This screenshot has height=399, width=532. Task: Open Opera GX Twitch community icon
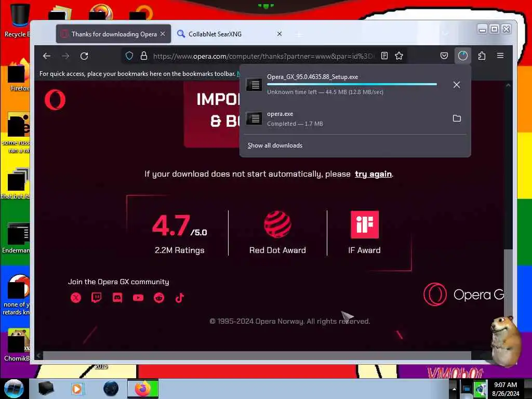pyautogui.click(x=96, y=298)
